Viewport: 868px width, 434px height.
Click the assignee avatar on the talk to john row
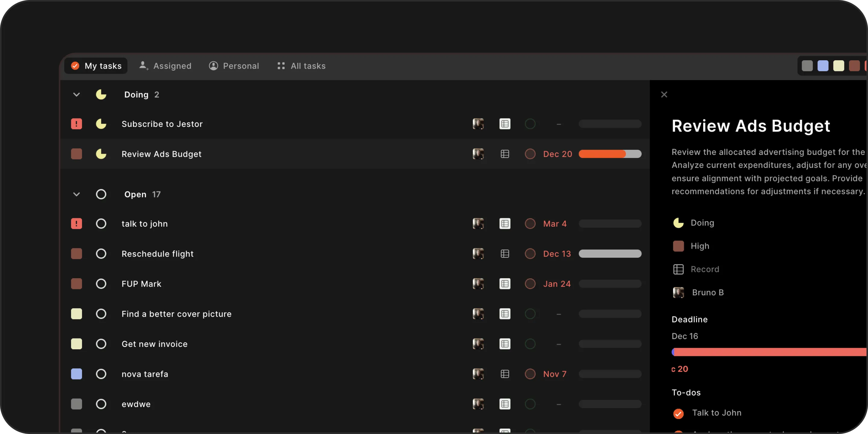[x=478, y=223]
